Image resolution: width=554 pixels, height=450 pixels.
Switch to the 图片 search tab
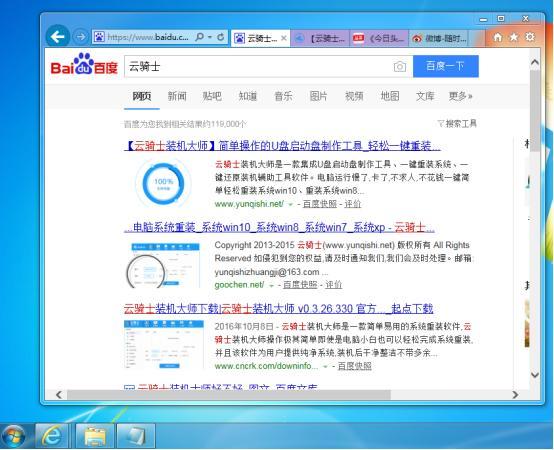pos(318,96)
